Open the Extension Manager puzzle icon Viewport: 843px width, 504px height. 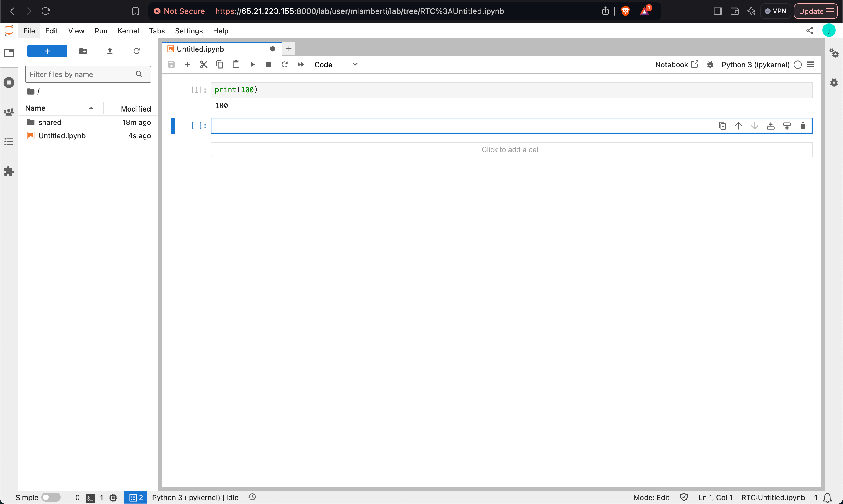pos(9,171)
